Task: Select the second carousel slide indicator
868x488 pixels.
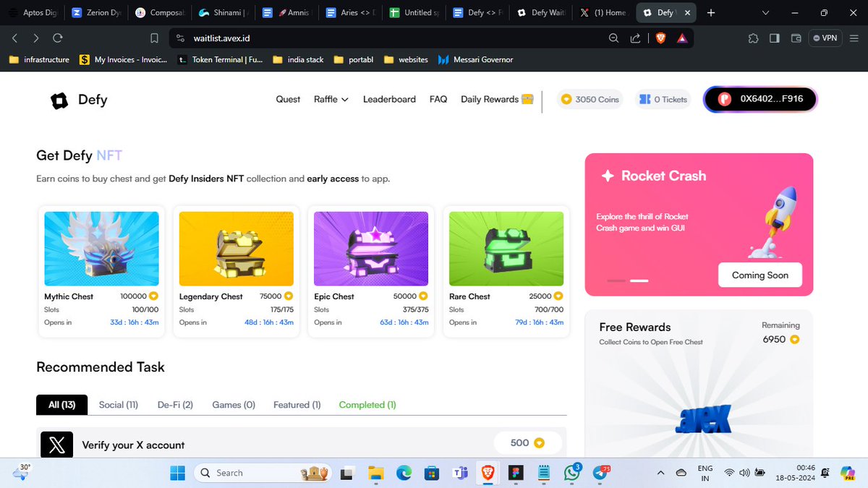Action: click(639, 281)
